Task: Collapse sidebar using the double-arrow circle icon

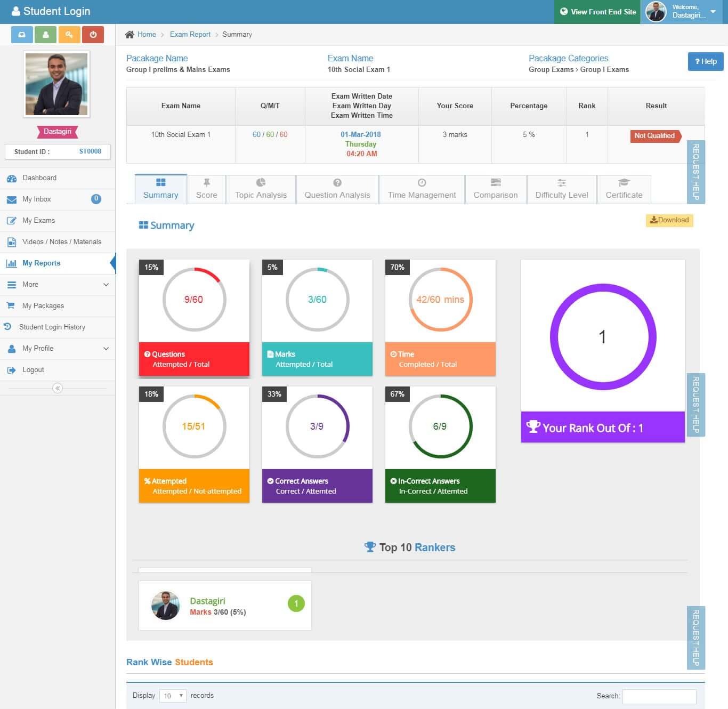Action: tap(58, 388)
